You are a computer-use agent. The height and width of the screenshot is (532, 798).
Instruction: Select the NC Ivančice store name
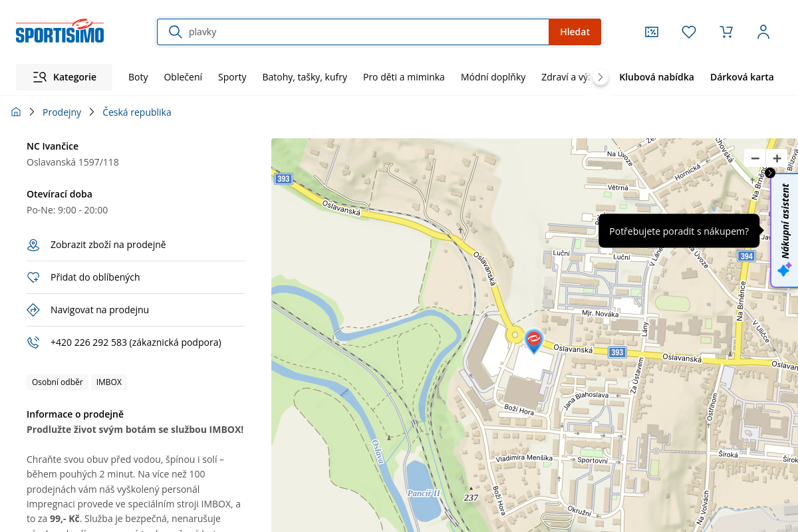point(53,146)
